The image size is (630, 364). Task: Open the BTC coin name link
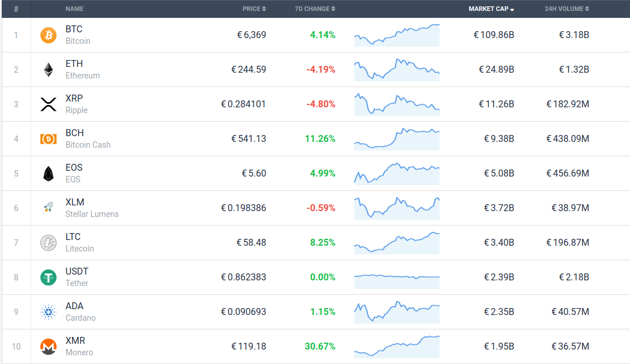pos(74,29)
